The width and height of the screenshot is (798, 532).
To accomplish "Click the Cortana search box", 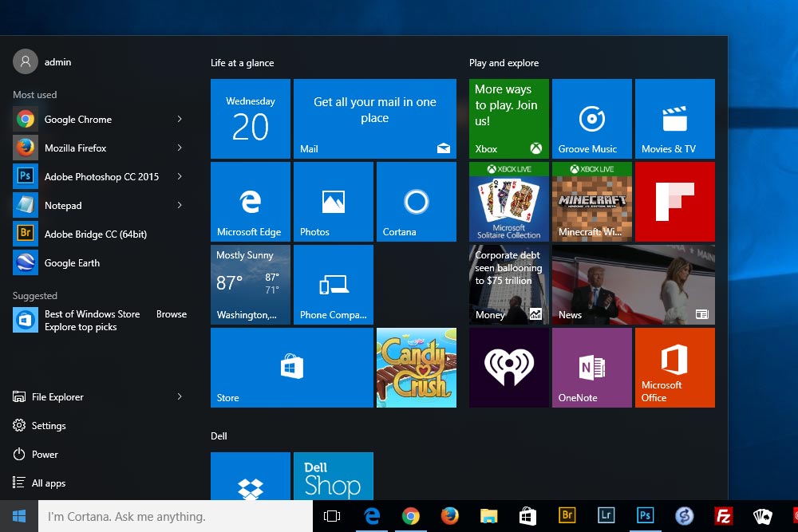I will pyautogui.click(x=176, y=517).
